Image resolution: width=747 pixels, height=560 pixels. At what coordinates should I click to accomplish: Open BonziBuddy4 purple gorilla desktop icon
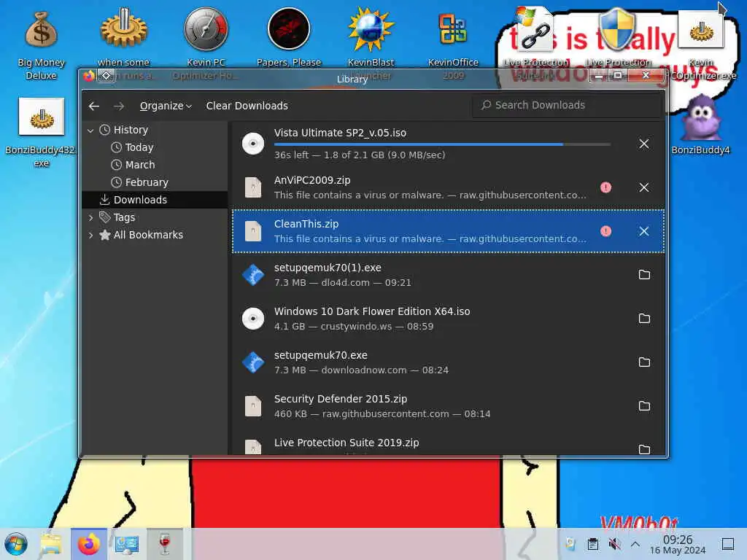click(700, 125)
